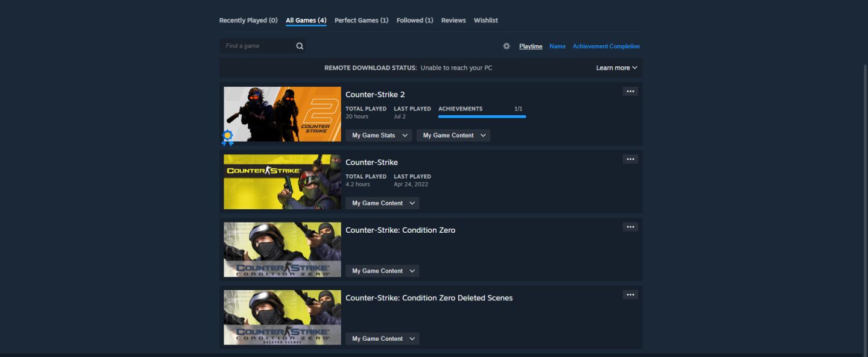Screen dimensions: 868x357
Task: Click the Counter-Strike 2 banner image
Action: click(x=282, y=114)
